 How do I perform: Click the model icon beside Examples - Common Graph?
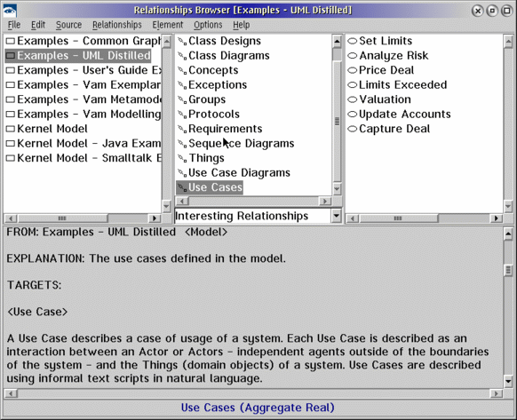click(x=11, y=41)
